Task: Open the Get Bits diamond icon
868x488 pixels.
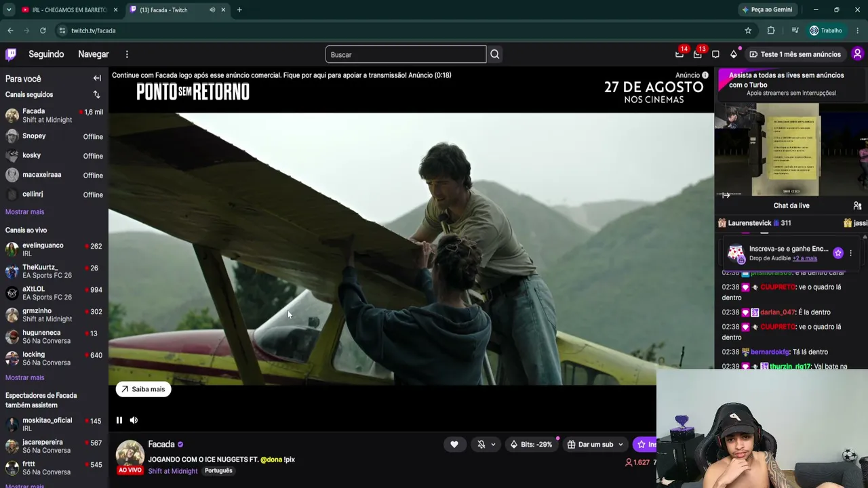Action: coord(734,54)
